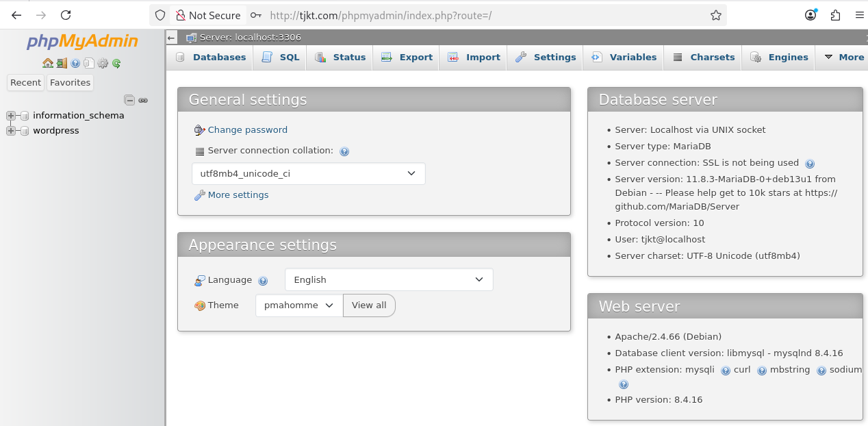Click the collapse all tree icon
The height and width of the screenshot is (426, 868).
[x=129, y=100]
